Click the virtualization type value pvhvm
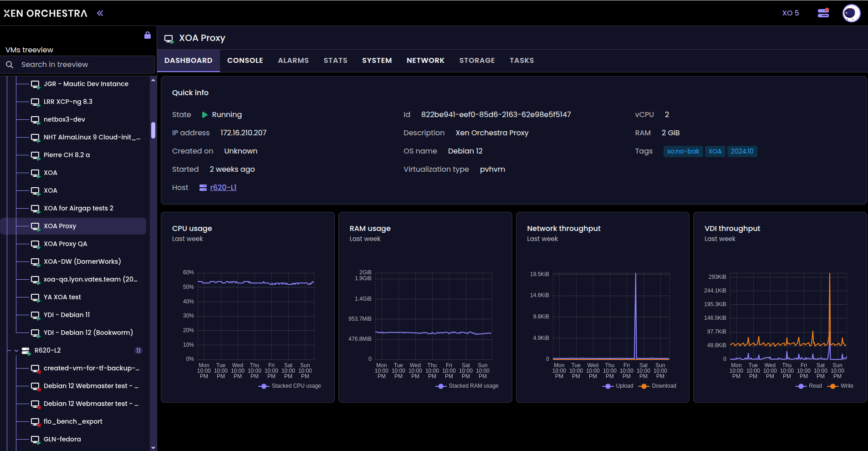868x451 pixels. 493,169
